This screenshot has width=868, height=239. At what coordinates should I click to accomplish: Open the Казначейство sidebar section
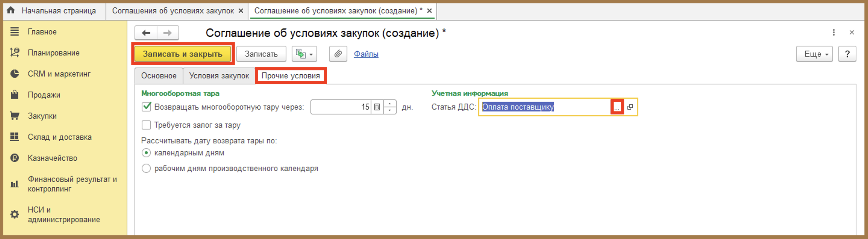[52, 158]
